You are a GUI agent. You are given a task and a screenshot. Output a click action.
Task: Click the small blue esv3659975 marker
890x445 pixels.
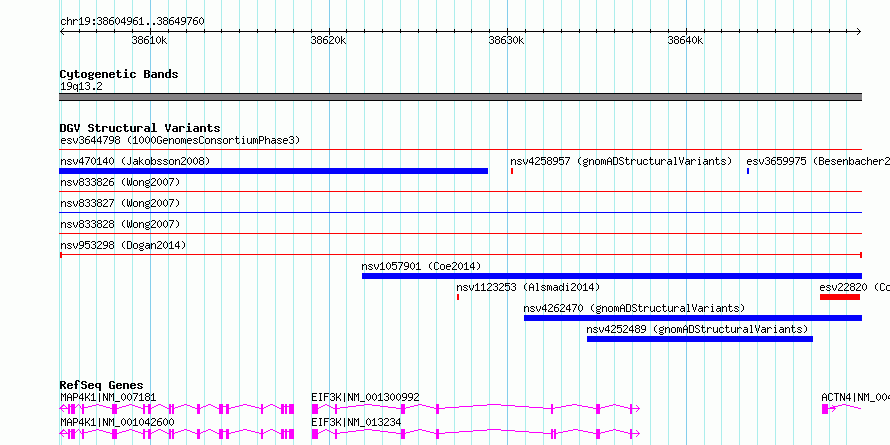pyautogui.click(x=748, y=171)
